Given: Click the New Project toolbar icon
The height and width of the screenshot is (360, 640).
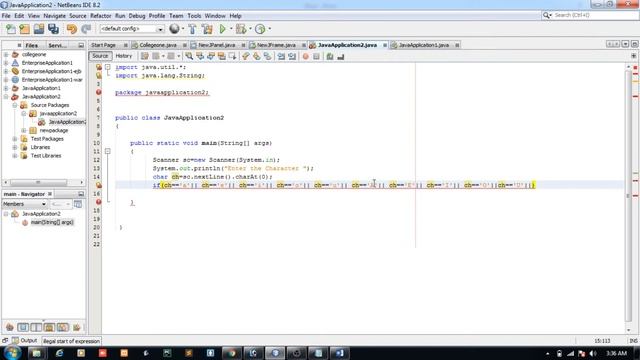Looking at the screenshot, I should (24, 29).
